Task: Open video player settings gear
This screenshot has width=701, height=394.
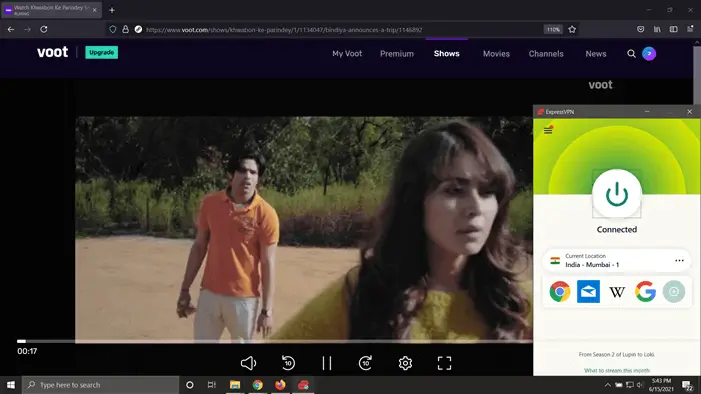Action: pyautogui.click(x=405, y=363)
